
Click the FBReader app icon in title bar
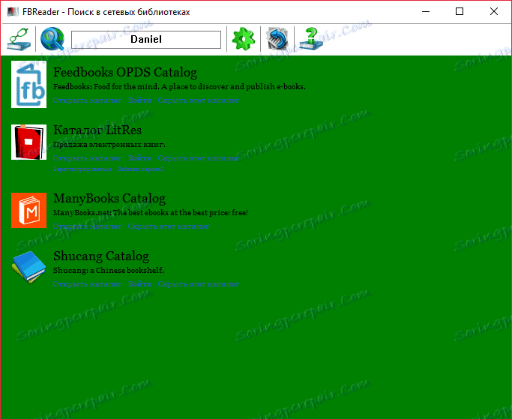tap(13, 12)
